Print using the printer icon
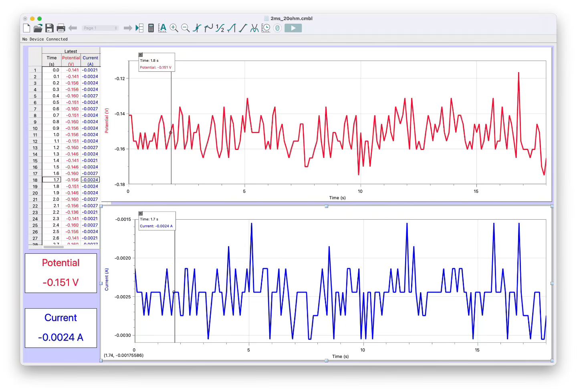 click(x=61, y=28)
